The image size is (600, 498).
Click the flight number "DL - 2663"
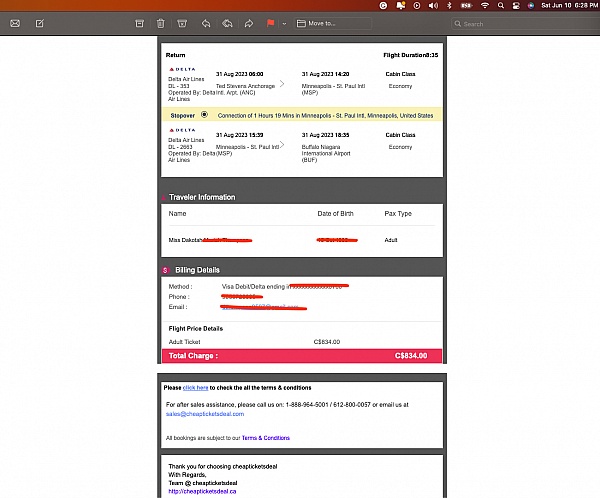point(180,147)
